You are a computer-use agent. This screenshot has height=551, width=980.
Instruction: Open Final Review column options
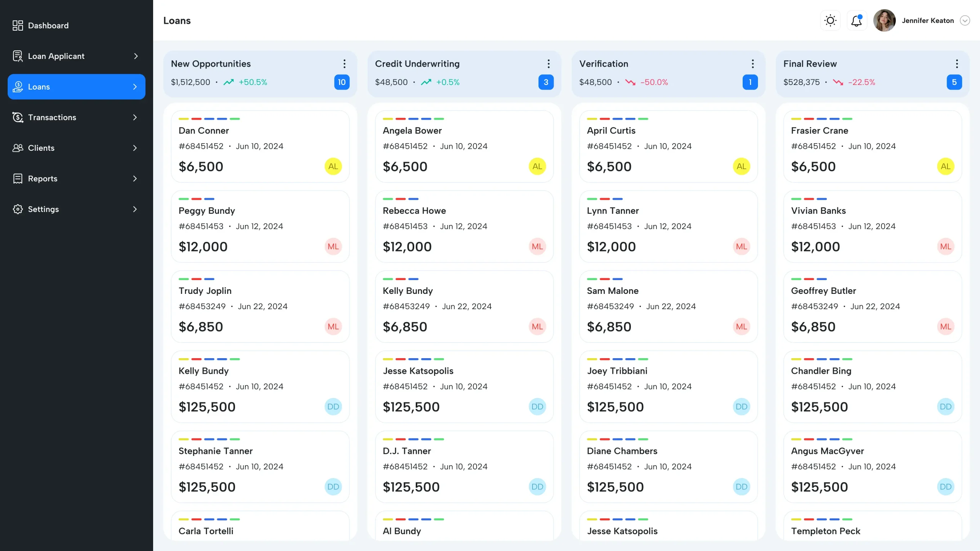tap(957, 64)
